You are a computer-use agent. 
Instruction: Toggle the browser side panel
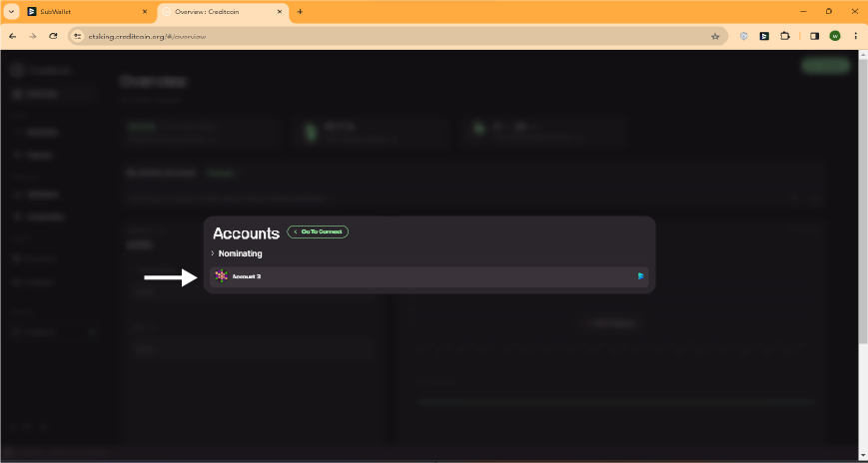pos(814,36)
